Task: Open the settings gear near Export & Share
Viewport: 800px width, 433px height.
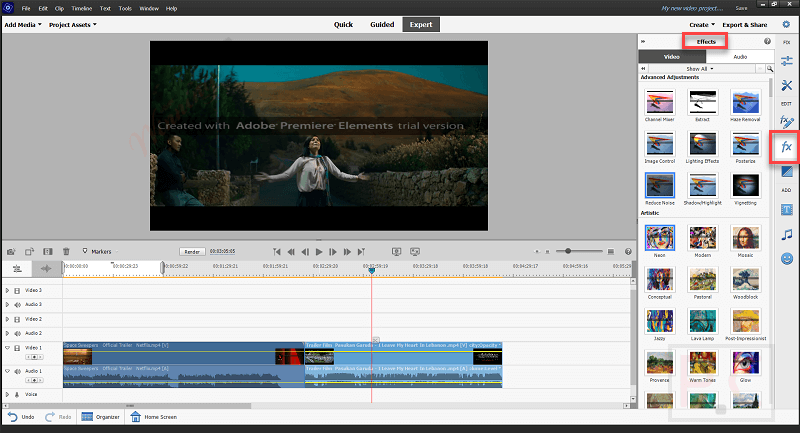Action: click(x=786, y=24)
